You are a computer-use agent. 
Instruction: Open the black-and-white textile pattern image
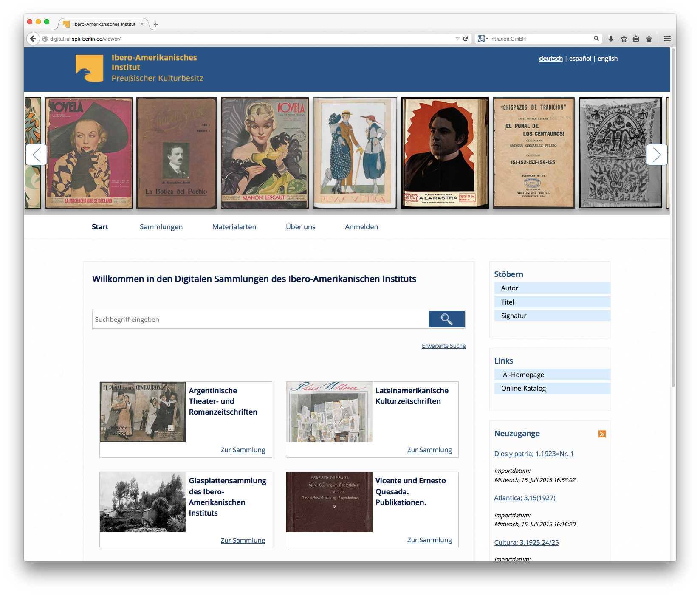[x=621, y=153]
